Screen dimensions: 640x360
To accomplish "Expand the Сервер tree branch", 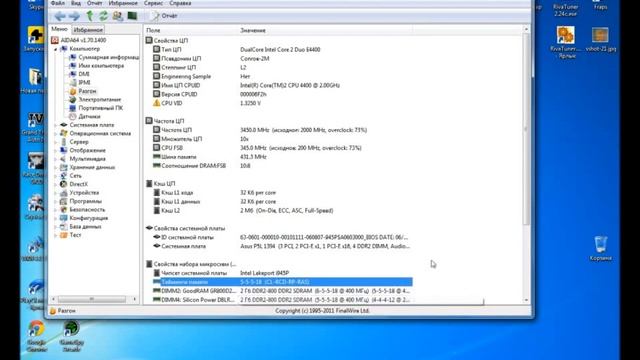I will pyautogui.click(x=56, y=142).
